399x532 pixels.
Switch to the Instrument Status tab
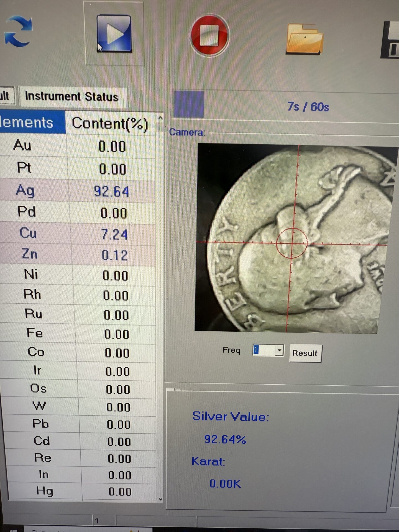tap(71, 96)
